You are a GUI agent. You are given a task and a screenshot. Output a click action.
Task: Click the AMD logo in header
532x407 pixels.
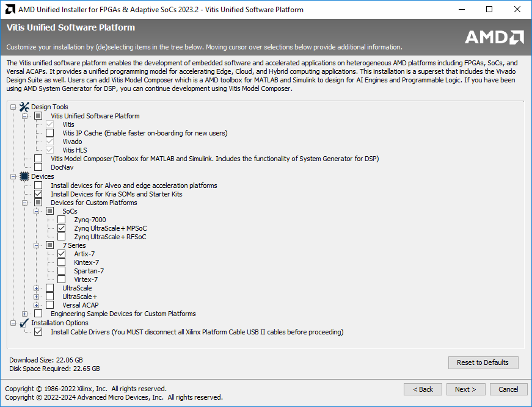494,37
